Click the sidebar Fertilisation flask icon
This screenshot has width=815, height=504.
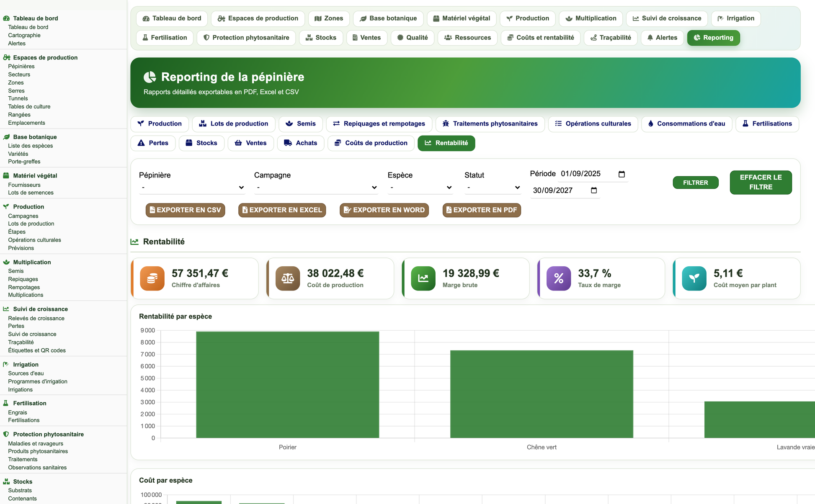[6, 403]
